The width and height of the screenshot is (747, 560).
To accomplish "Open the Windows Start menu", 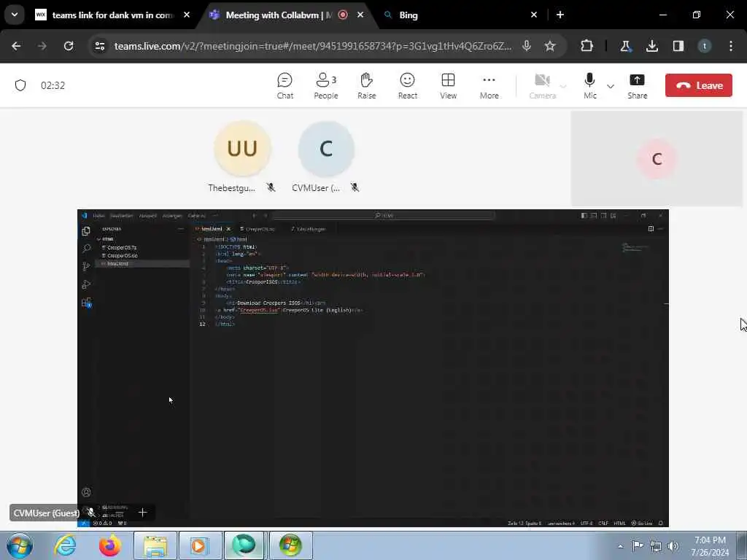I will tap(20, 545).
